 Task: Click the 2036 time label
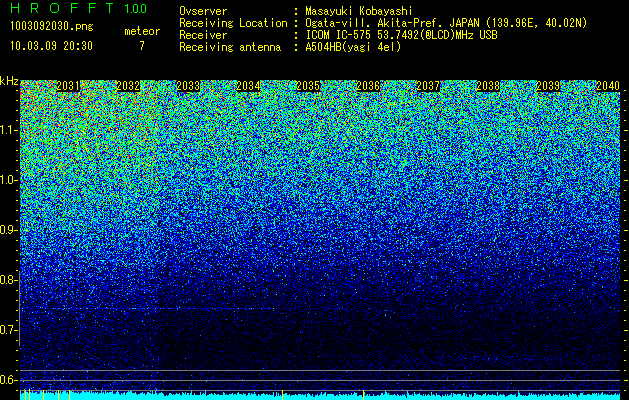click(x=368, y=86)
